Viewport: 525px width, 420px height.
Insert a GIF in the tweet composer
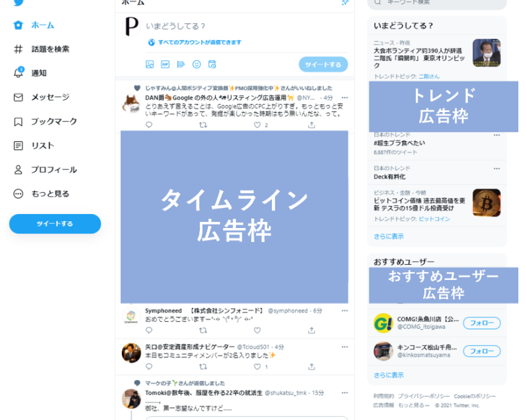[x=165, y=64]
